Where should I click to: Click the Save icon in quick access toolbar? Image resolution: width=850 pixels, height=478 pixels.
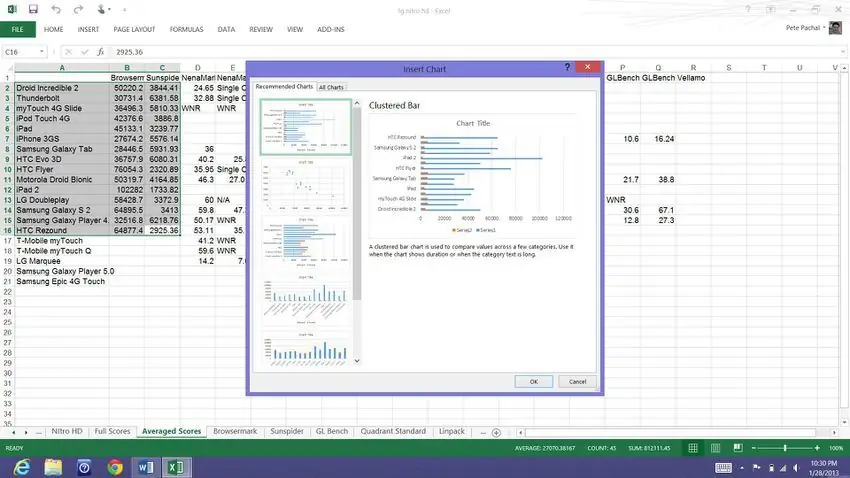click(33, 9)
